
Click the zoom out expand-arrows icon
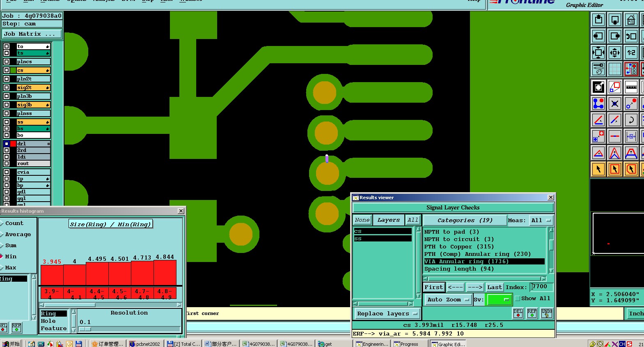[598, 53]
